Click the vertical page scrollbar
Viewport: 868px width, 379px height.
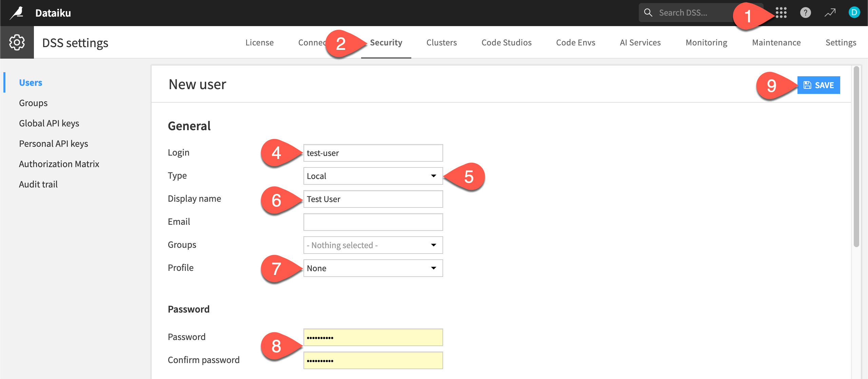(856, 157)
